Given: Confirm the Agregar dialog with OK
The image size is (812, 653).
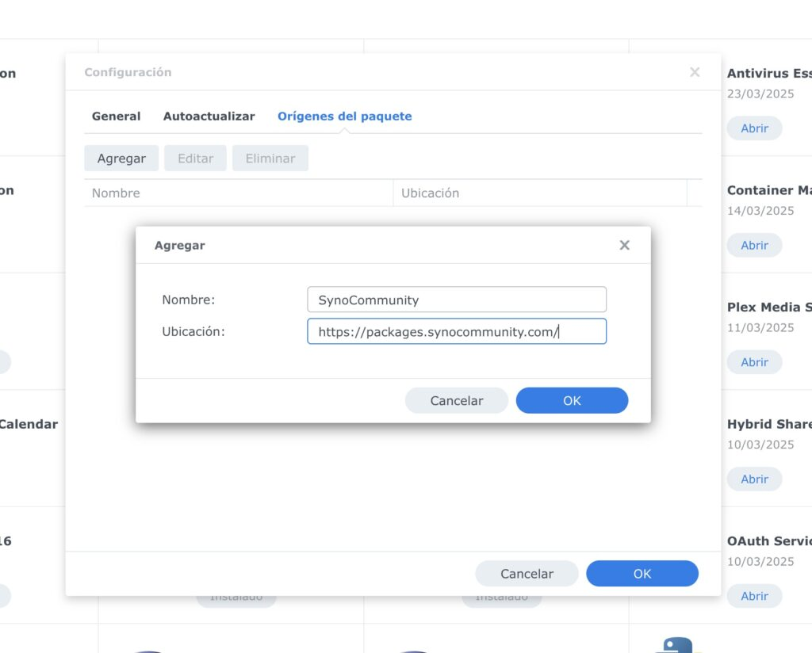Looking at the screenshot, I should coord(572,400).
